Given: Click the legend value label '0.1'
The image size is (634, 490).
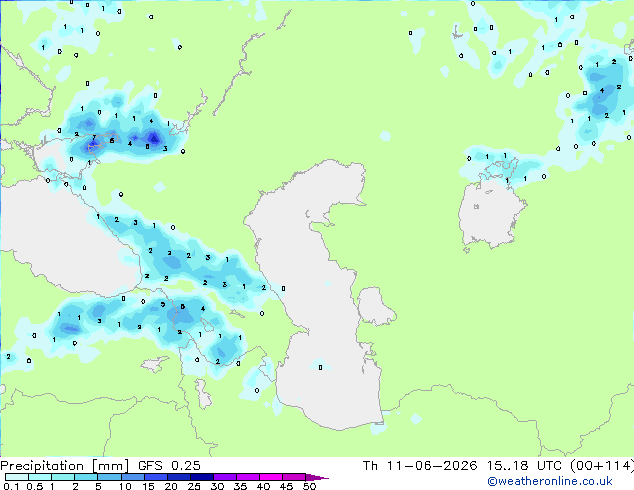Looking at the screenshot, I should click(x=11, y=486).
